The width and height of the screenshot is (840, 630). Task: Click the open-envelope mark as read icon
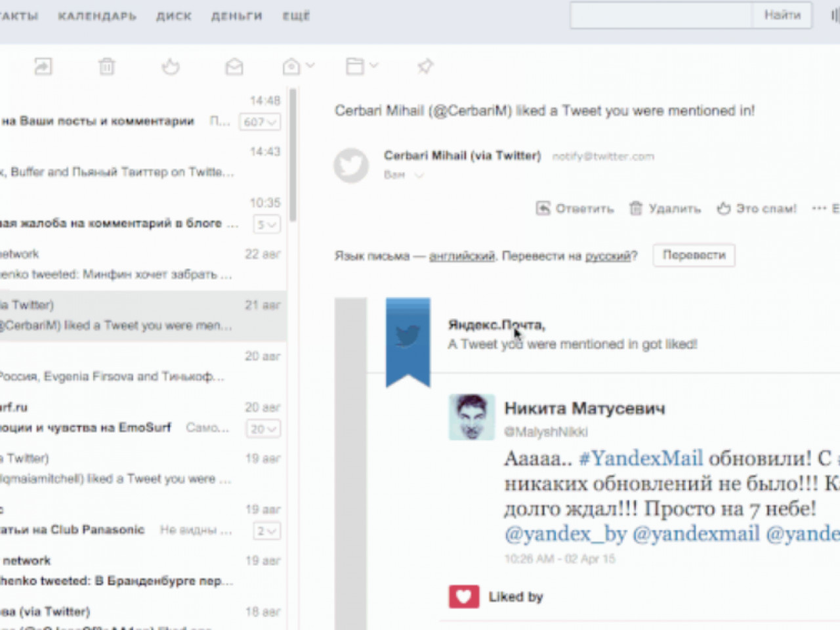click(x=234, y=66)
